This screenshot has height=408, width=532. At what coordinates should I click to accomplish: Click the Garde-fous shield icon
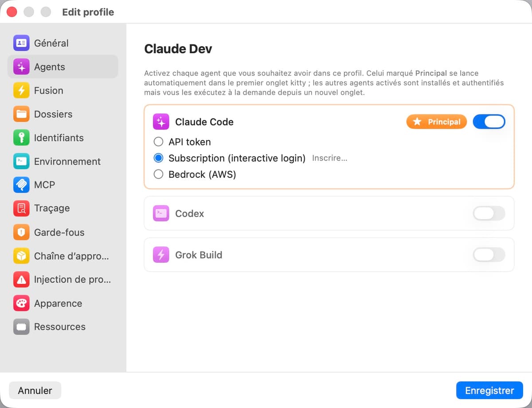[x=21, y=232]
